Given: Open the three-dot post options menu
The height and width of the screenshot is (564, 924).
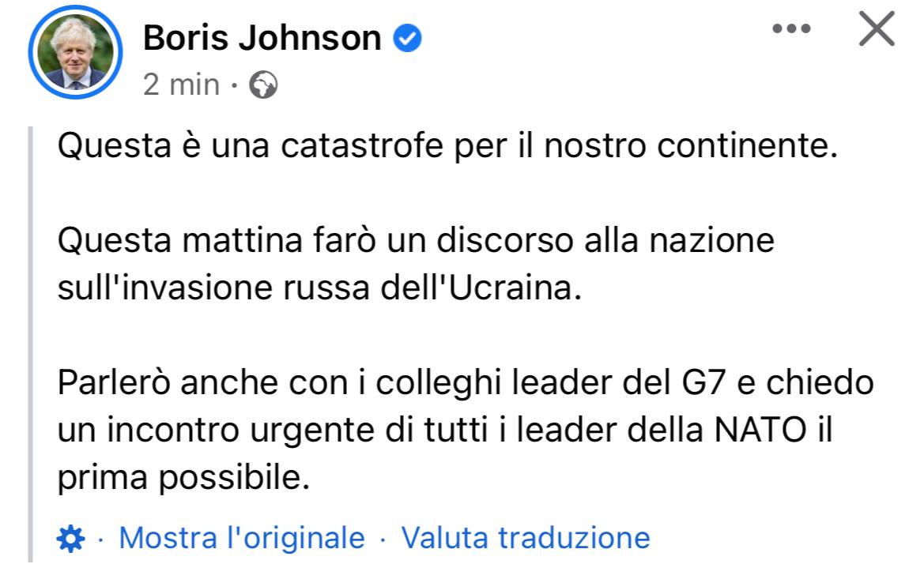Looking at the screenshot, I should tap(791, 30).
